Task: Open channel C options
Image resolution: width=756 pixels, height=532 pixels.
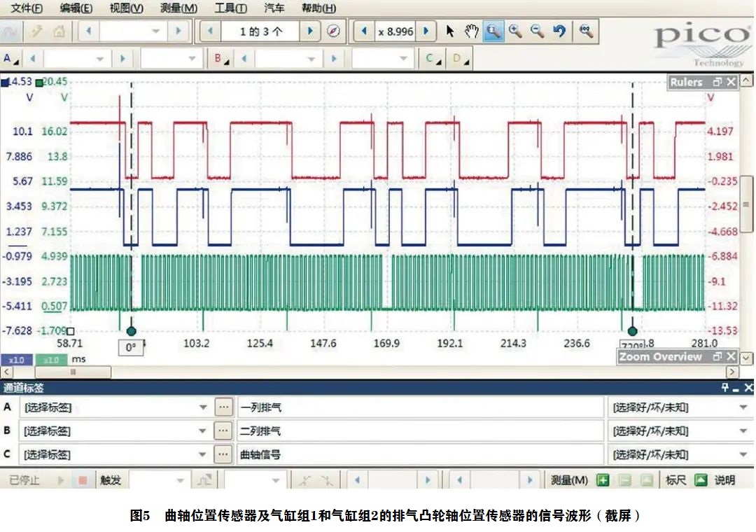Action: 433,59
